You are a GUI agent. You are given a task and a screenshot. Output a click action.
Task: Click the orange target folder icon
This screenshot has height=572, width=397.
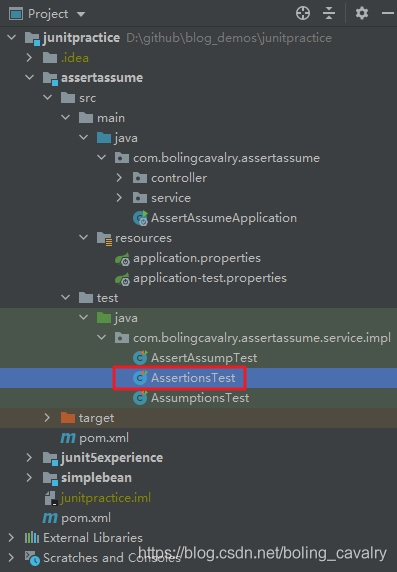pyautogui.click(x=68, y=418)
